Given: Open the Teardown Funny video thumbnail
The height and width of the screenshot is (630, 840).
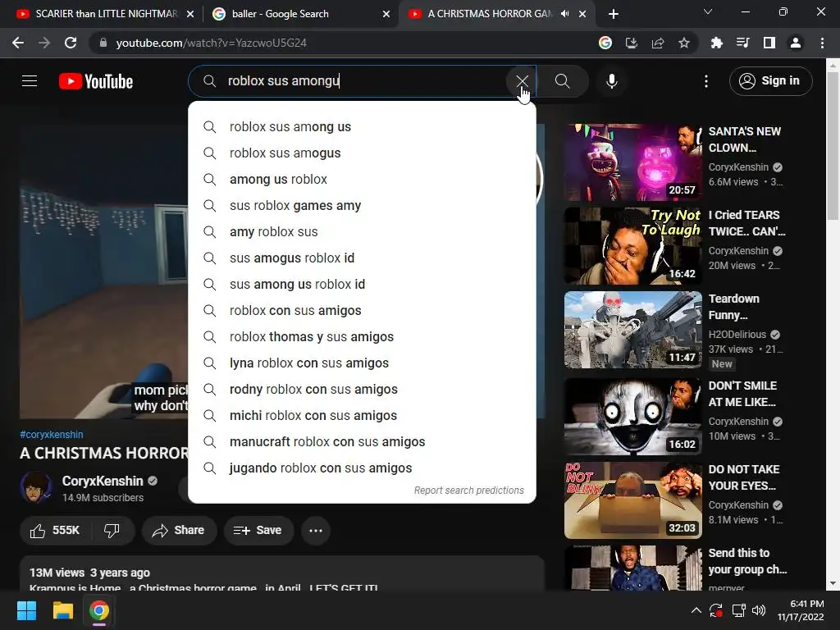Looking at the screenshot, I should click(632, 330).
